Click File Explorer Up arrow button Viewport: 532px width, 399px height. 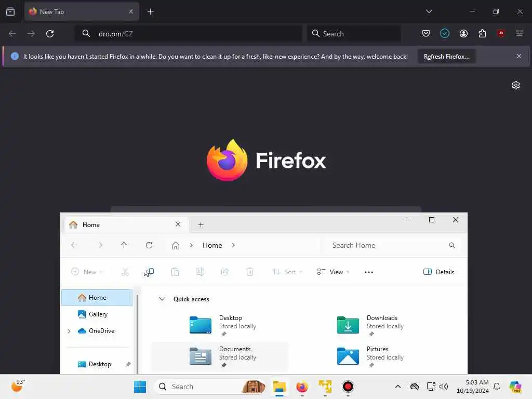click(x=124, y=245)
